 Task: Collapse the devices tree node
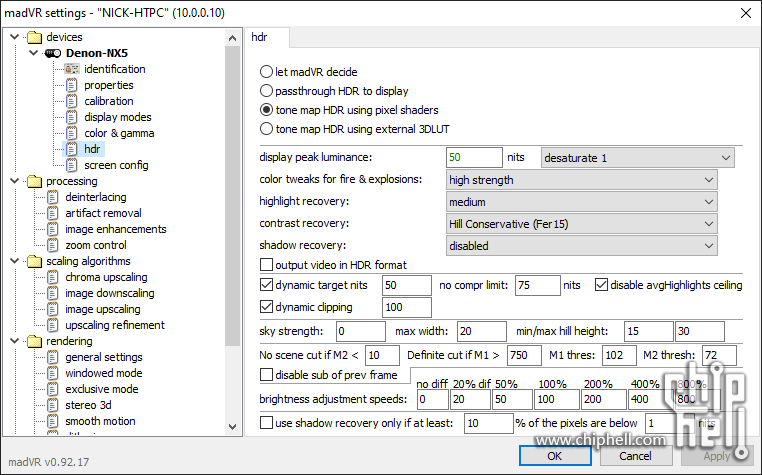[15, 37]
